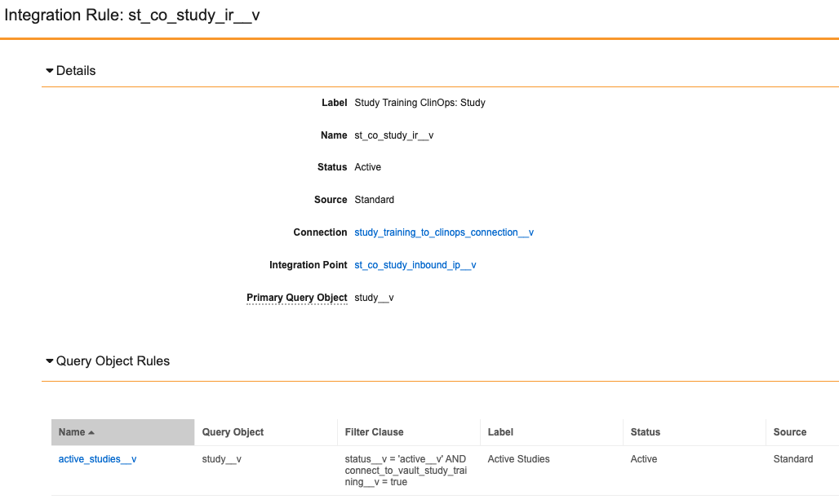Click the Primary Query Object field label
Image resolution: width=839 pixels, height=504 pixels.
point(297,298)
